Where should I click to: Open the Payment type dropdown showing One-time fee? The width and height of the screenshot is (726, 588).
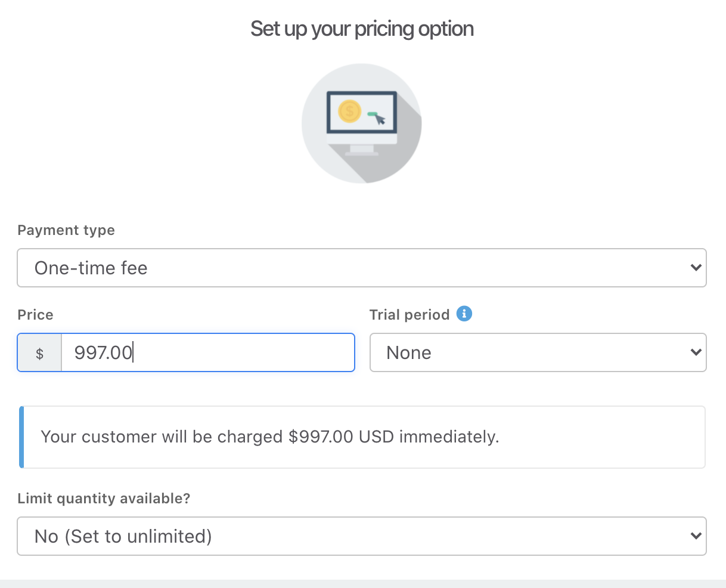(361, 268)
